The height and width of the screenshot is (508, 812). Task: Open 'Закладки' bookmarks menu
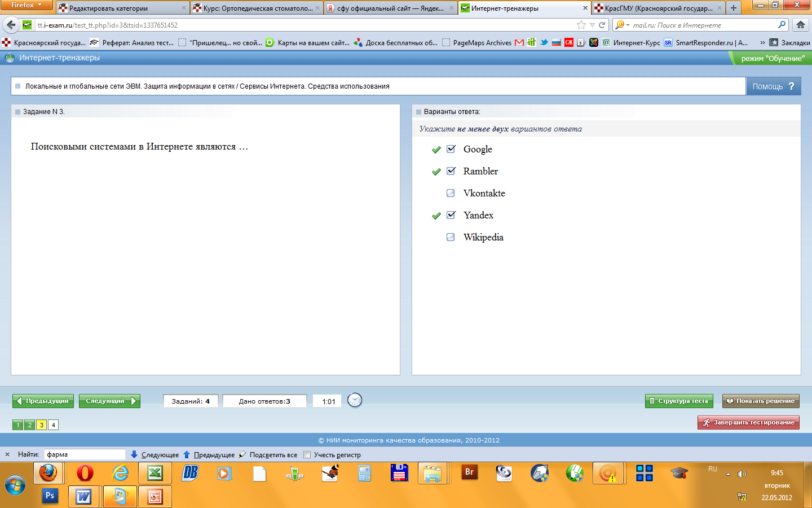789,42
